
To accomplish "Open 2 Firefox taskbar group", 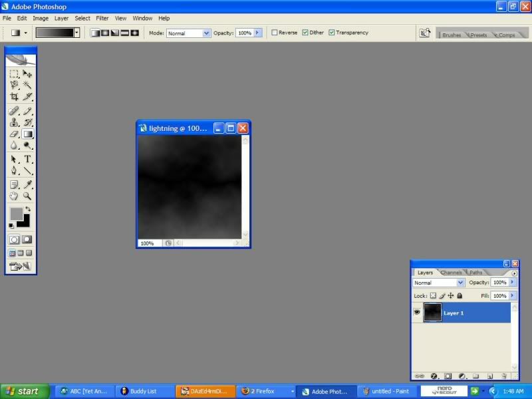I will pos(265,391).
